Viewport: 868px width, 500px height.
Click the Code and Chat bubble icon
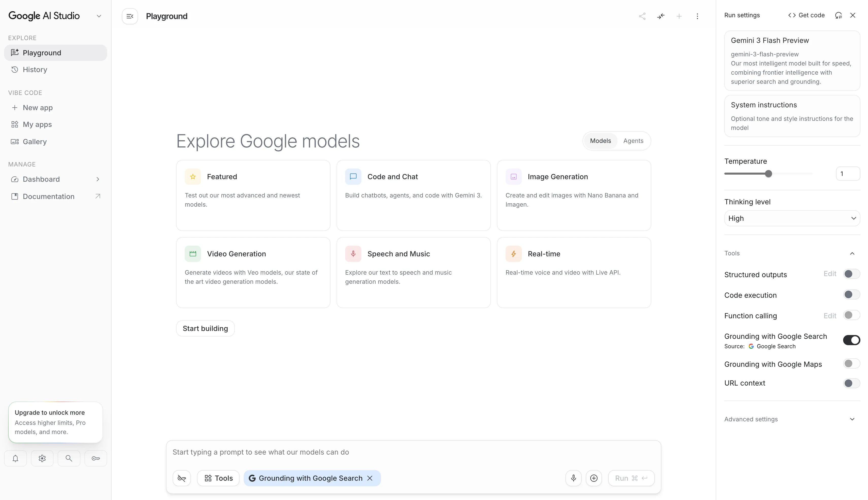pos(353,176)
